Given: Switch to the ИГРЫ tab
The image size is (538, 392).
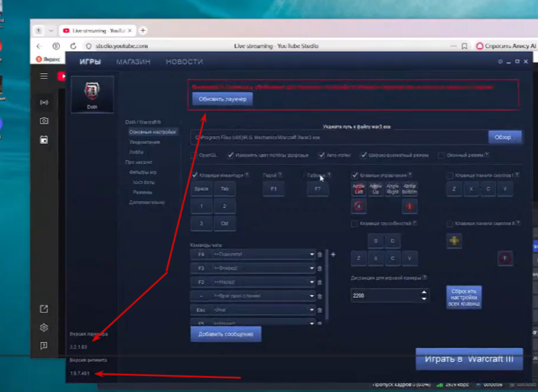Looking at the screenshot, I should [x=90, y=62].
